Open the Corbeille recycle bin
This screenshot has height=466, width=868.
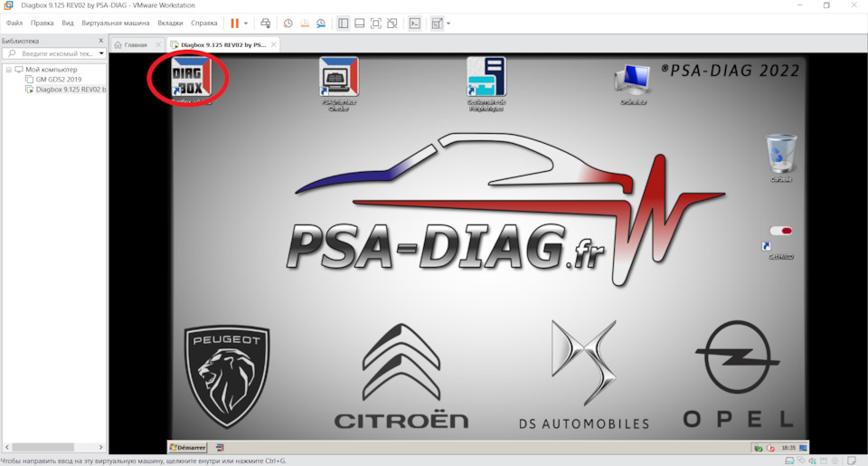point(781,158)
